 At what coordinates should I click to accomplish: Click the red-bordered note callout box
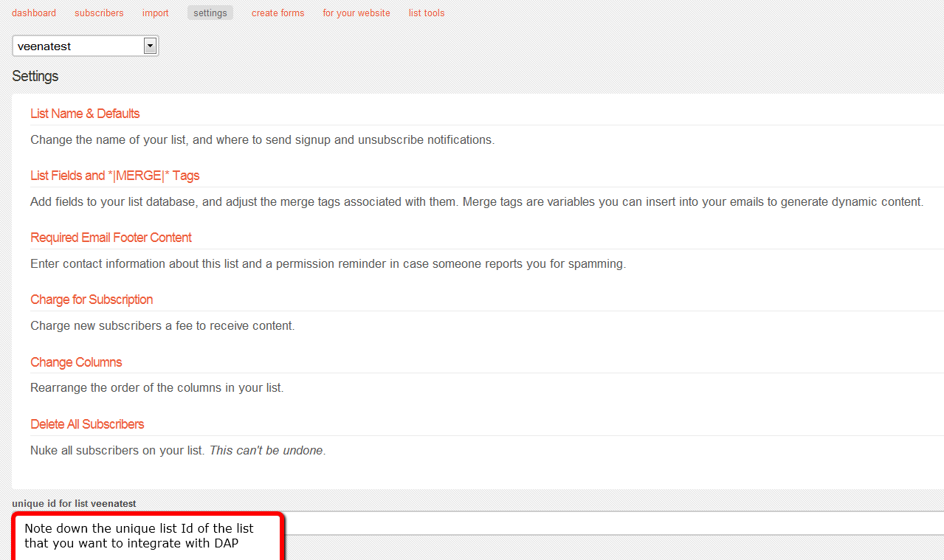148,536
